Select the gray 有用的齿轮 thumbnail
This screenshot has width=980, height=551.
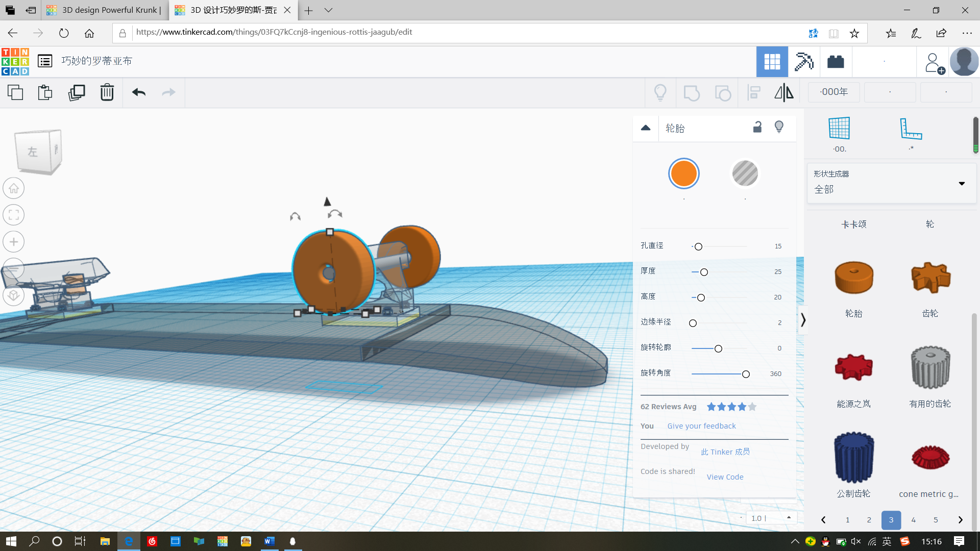(x=930, y=367)
